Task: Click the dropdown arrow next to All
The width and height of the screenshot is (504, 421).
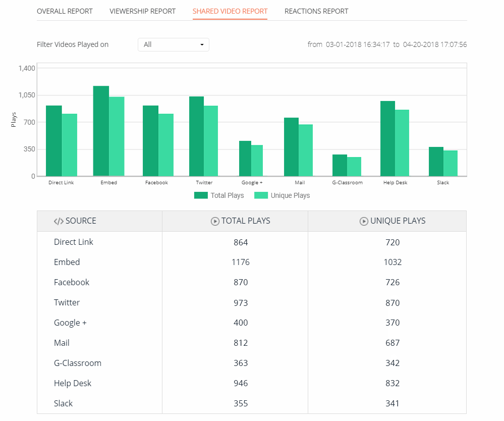Action: pyautogui.click(x=201, y=44)
